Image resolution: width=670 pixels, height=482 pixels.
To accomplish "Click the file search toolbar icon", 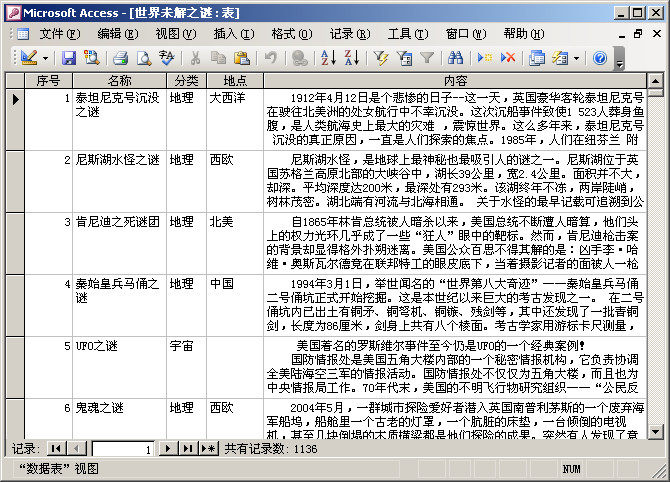I will [91, 58].
